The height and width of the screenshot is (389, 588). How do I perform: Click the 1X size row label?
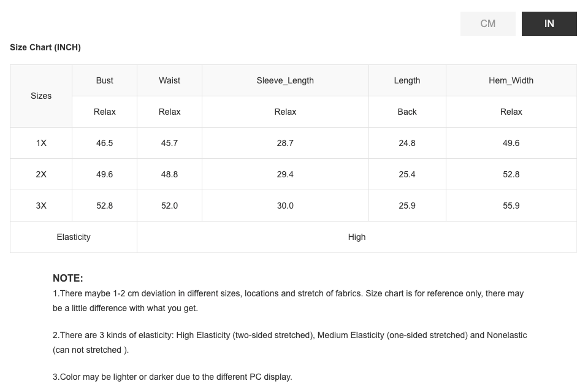41,143
